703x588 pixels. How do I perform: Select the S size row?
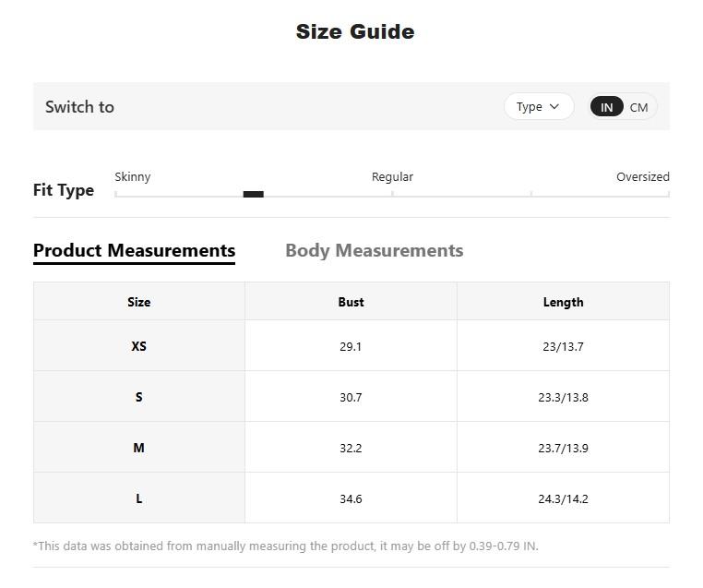(x=138, y=397)
